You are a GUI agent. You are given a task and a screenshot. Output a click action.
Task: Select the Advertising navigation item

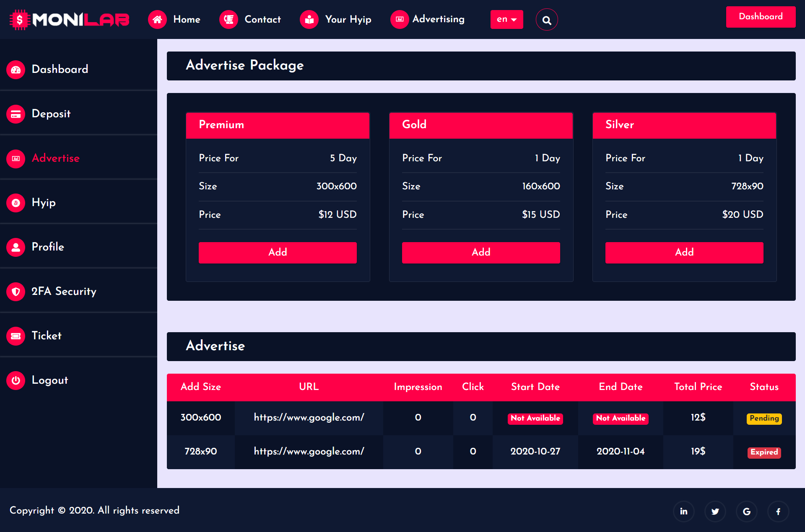pos(439,19)
